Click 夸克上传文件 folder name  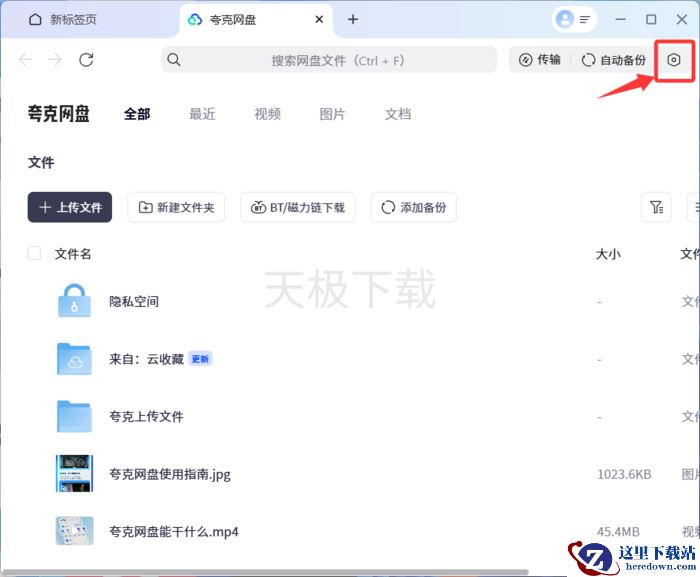point(146,417)
